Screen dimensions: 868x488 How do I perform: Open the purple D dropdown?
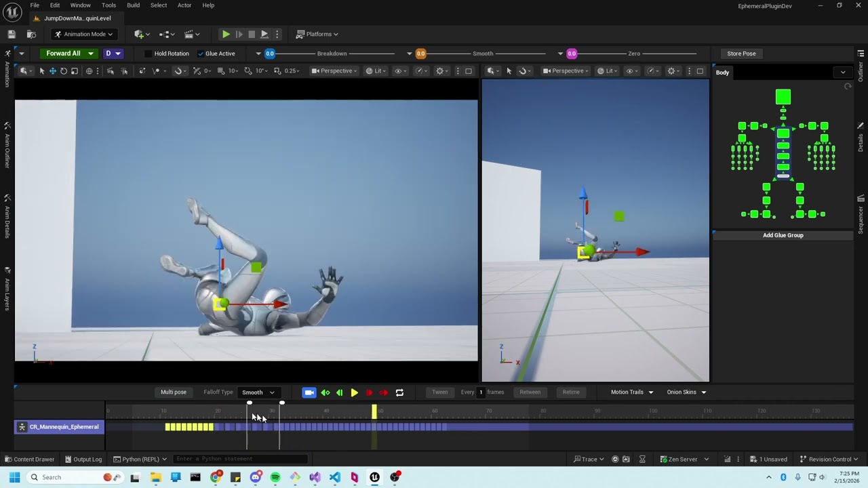tap(112, 54)
